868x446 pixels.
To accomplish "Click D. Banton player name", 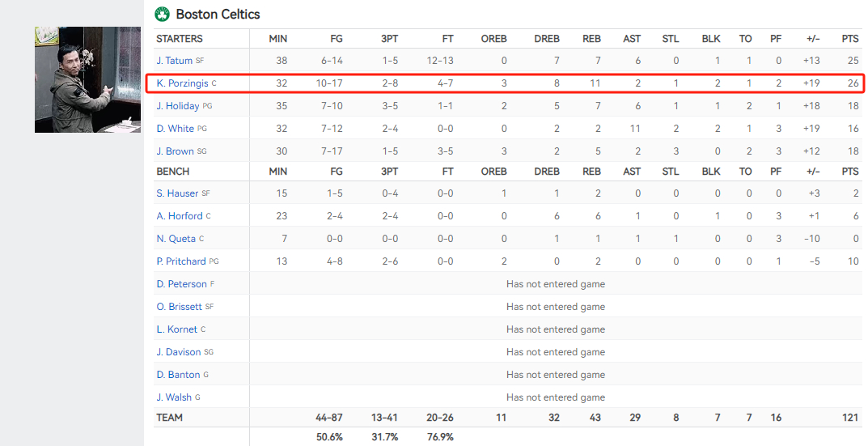I will tap(178, 375).
